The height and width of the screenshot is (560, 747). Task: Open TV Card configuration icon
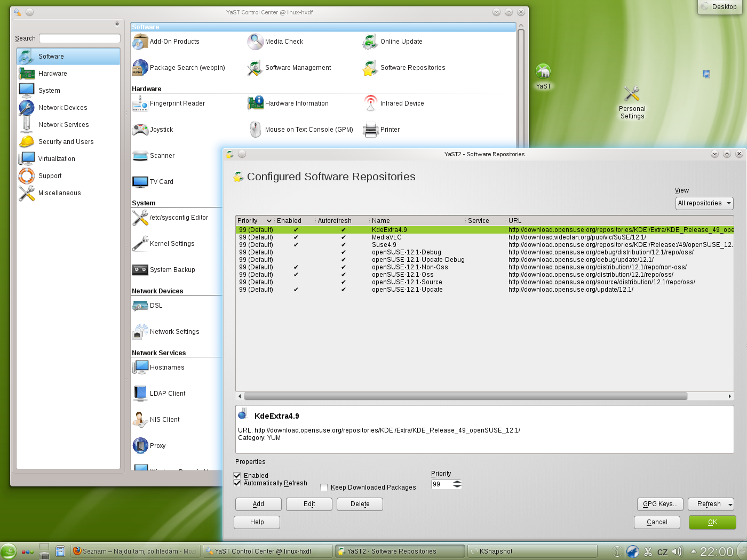tap(140, 182)
